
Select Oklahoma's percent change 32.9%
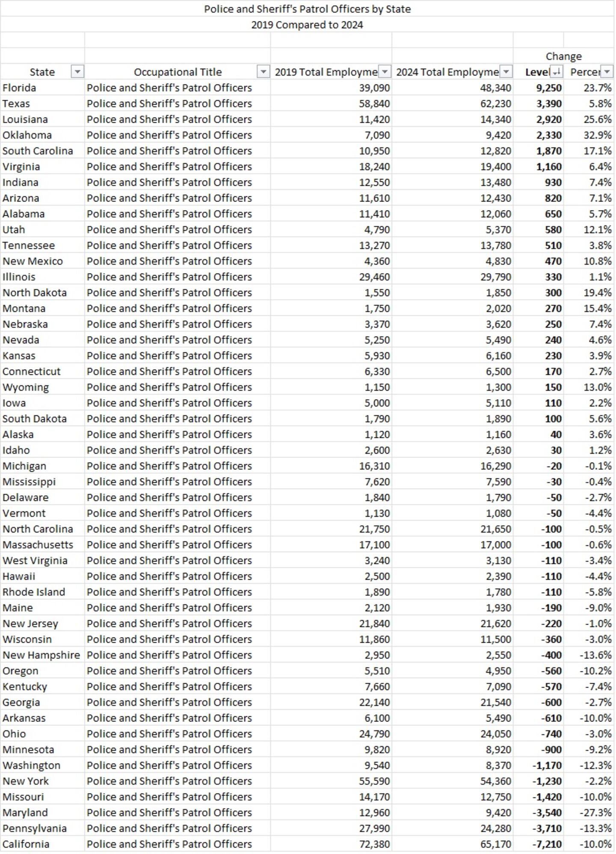click(597, 135)
